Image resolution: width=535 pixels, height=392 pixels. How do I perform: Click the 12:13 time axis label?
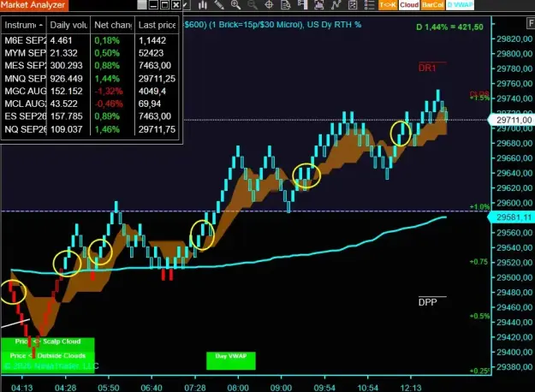[x=411, y=388]
